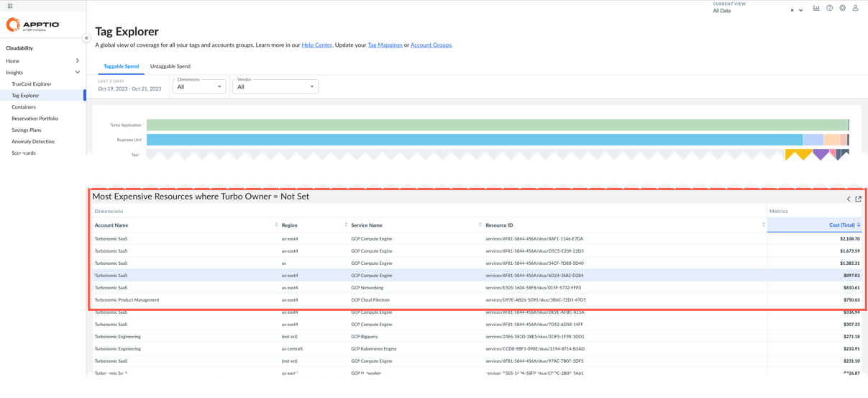The height and width of the screenshot is (398, 868).
Task: Expand the Current View dropdown arrow
Action: (x=800, y=11)
